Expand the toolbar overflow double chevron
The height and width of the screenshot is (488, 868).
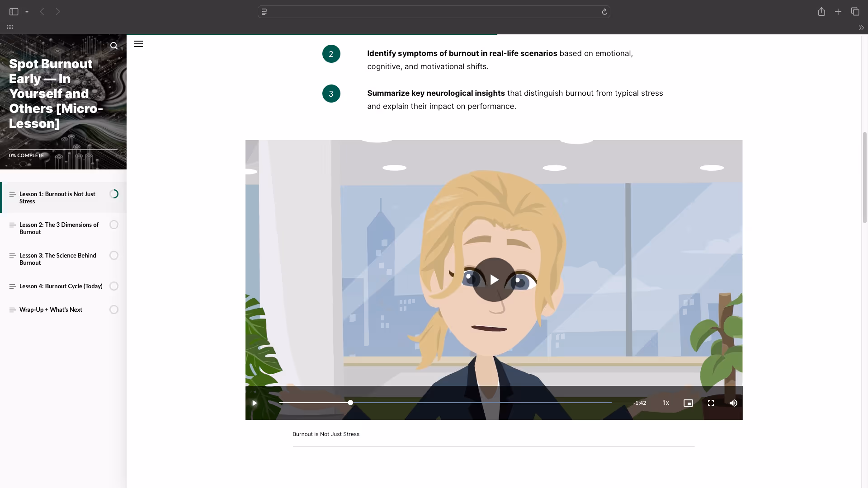point(861,28)
